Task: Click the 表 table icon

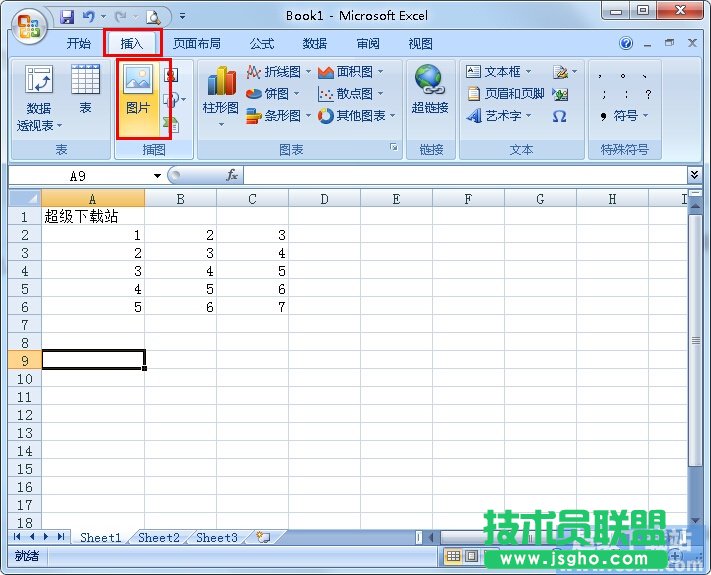Action: coord(85,90)
